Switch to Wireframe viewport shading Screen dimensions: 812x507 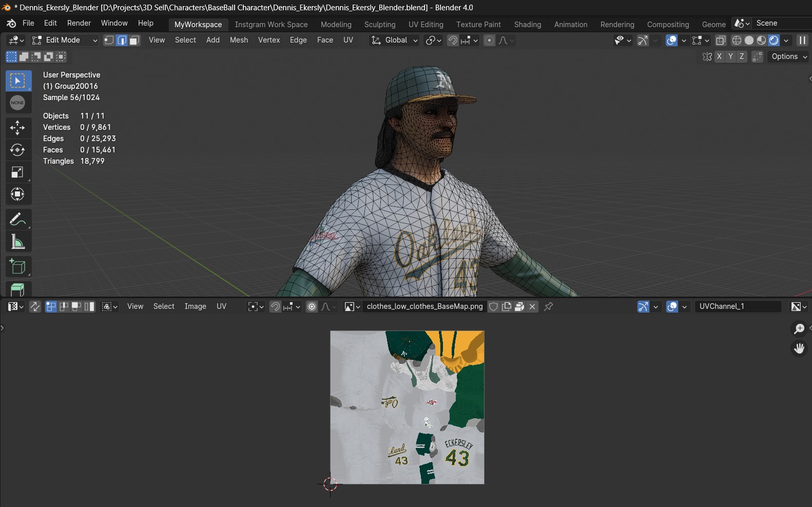(737, 40)
